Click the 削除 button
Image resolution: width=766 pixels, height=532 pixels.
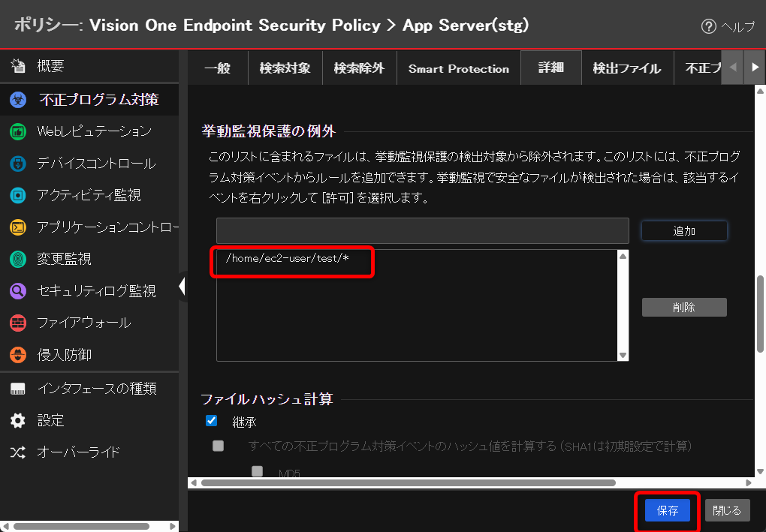pos(684,308)
